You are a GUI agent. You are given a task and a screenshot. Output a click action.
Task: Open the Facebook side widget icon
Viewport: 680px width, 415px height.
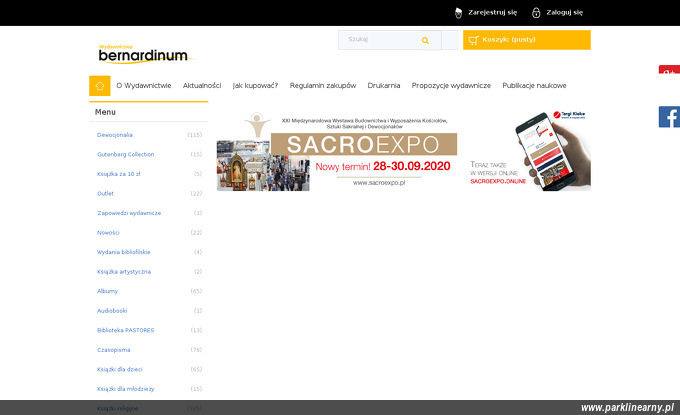click(x=669, y=117)
